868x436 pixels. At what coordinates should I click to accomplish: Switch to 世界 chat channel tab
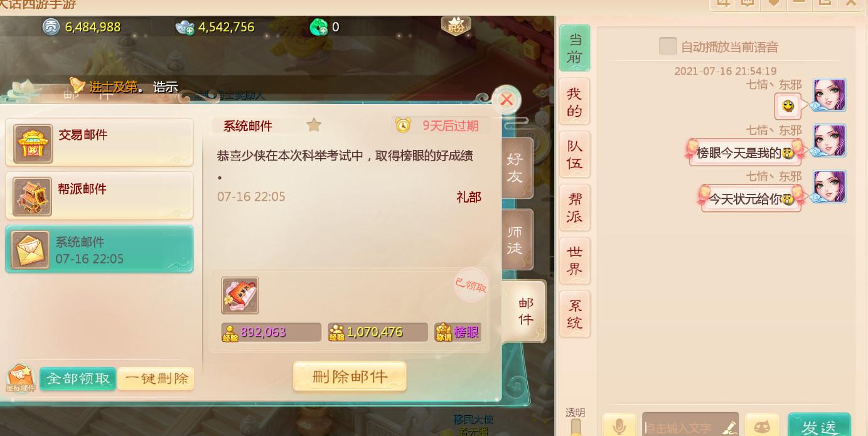click(x=574, y=261)
